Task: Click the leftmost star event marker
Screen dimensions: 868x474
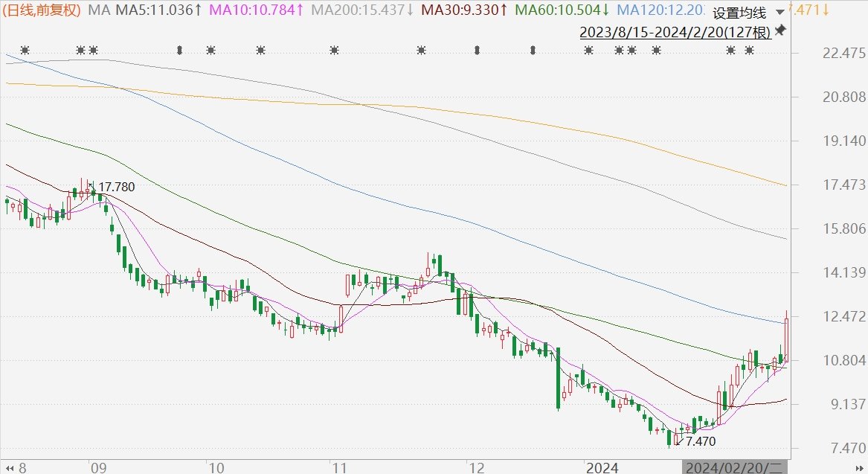Action: point(25,50)
